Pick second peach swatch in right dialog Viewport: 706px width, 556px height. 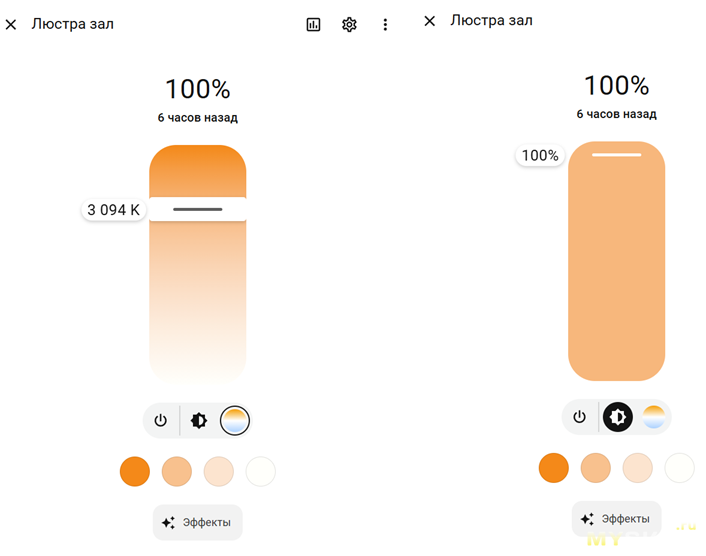pos(595,468)
